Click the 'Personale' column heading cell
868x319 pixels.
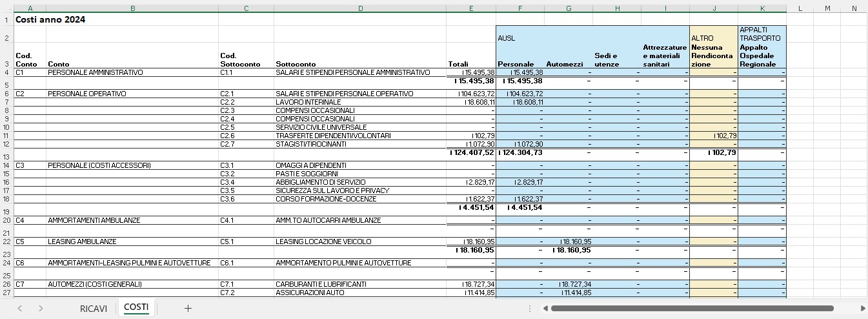(x=520, y=56)
